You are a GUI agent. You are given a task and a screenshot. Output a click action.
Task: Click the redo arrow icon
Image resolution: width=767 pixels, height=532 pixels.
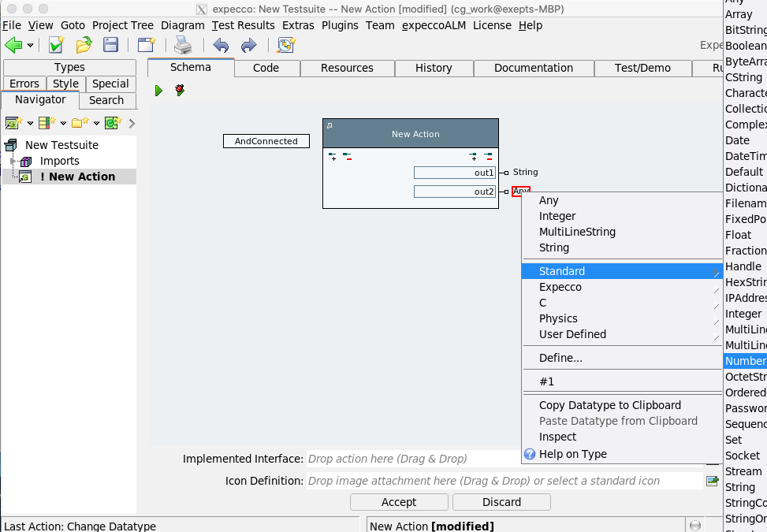(248, 45)
